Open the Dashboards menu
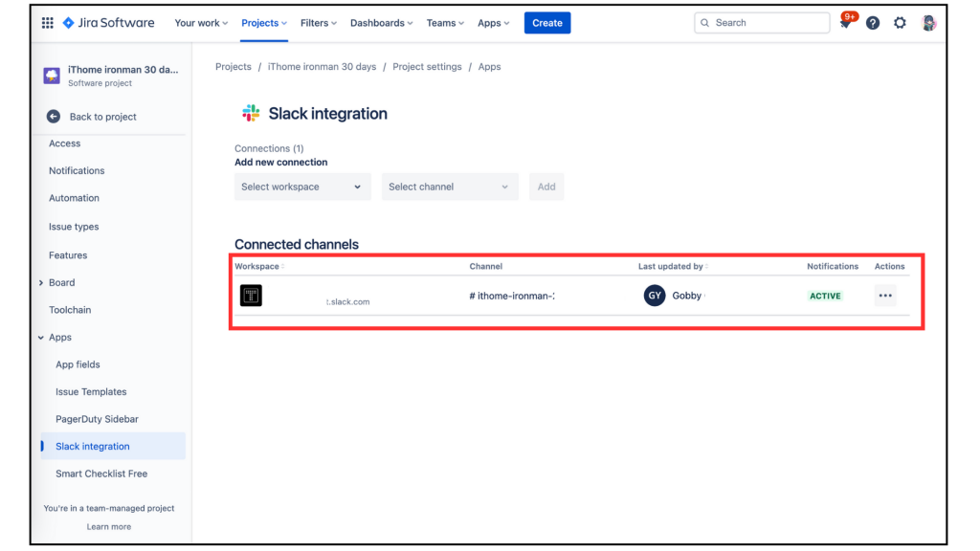This screenshot has width=980, height=551. point(381,23)
